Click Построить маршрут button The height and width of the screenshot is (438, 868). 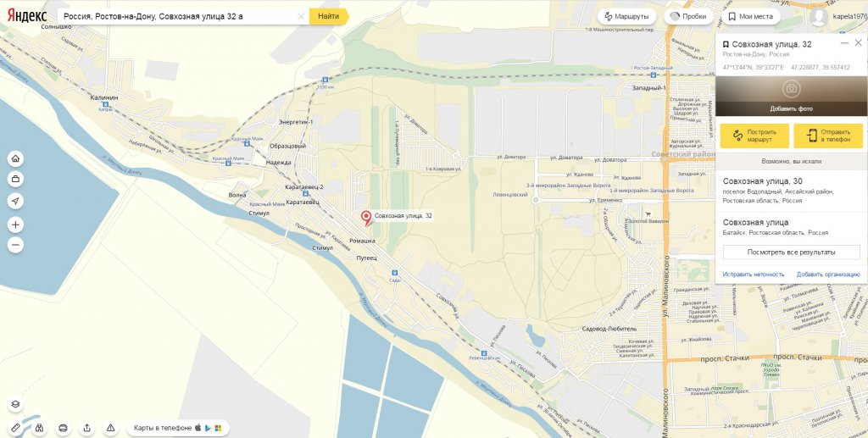click(x=754, y=136)
